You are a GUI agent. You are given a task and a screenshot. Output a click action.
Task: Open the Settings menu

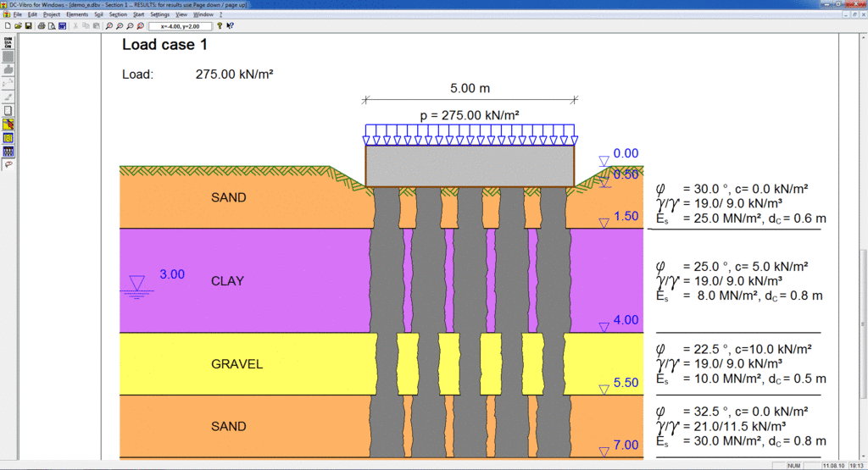click(x=160, y=14)
